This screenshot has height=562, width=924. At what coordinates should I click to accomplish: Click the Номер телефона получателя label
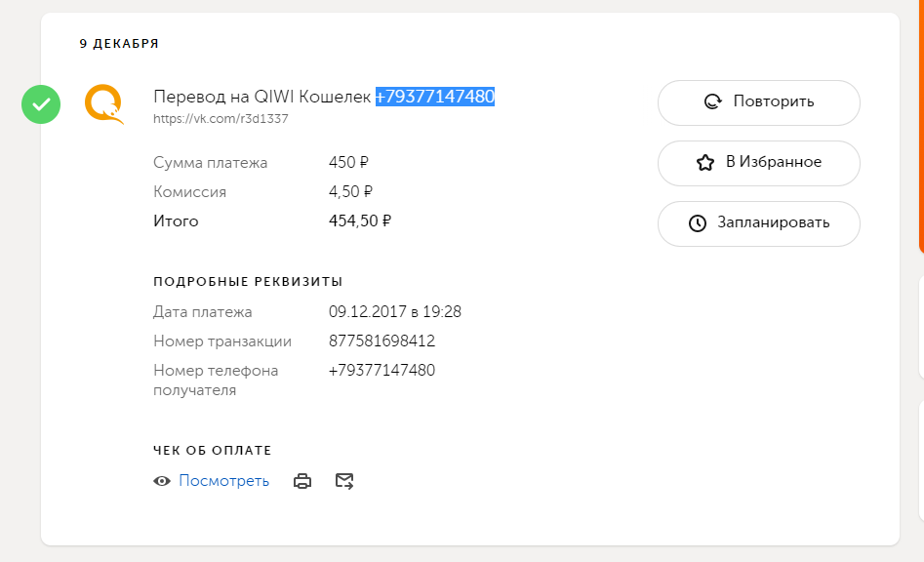(216, 380)
